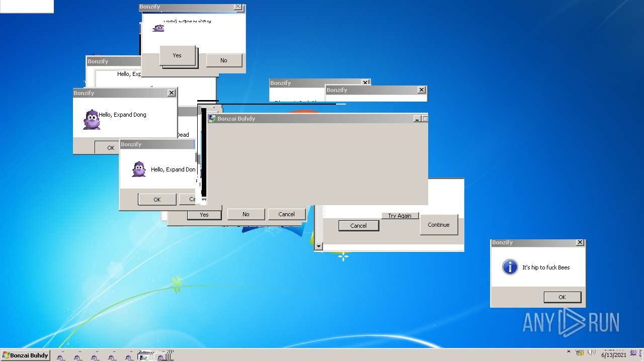Click Yes below the Bonzai Buhdy window
Viewport: 644px width, 362px height.
pyautogui.click(x=204, y=215)
